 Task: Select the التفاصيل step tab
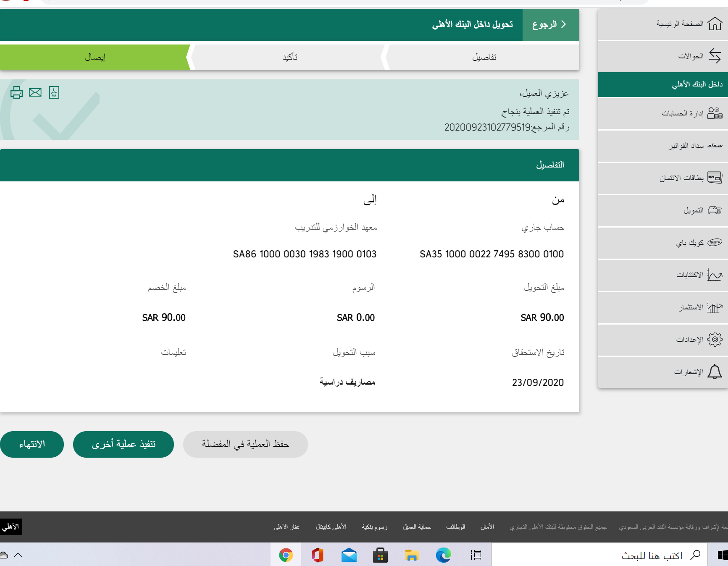pos(484,57)
